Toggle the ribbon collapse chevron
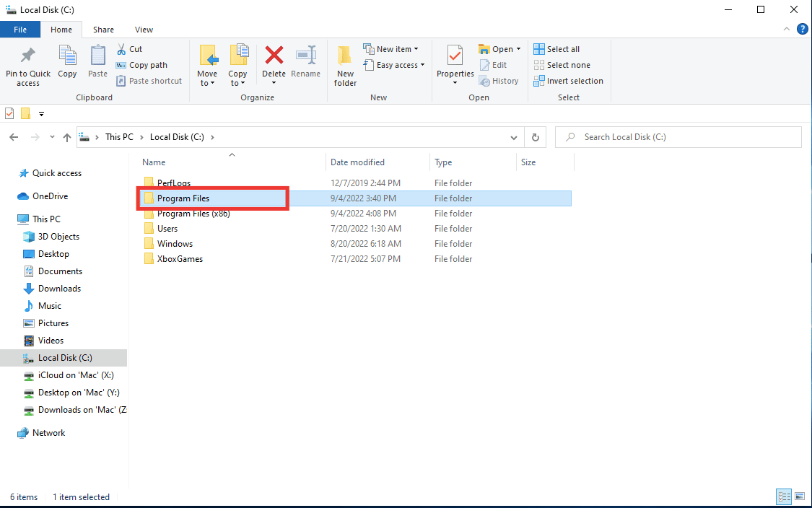This screenshot has width=812, height=508. point(787,29)
